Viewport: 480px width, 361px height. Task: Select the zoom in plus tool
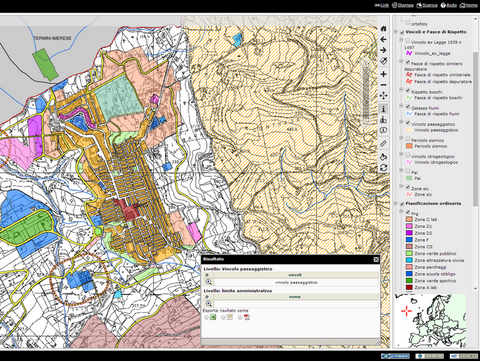tap(383, 74)
